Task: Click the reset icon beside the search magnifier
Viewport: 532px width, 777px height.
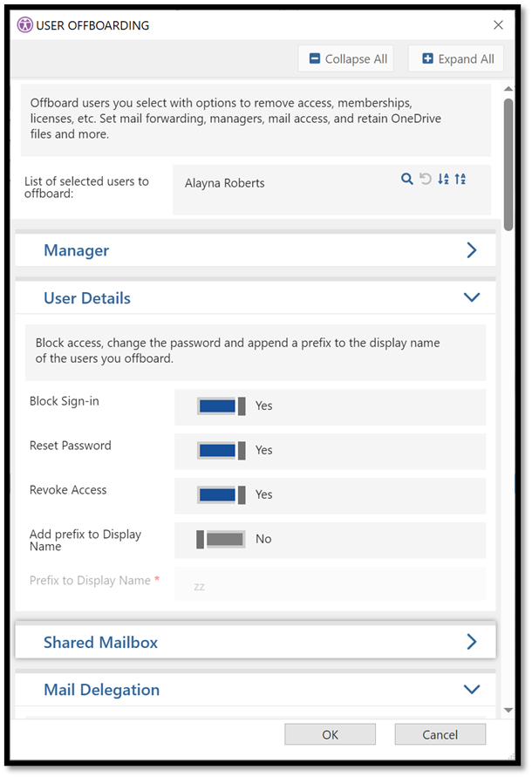Action: [x=426, y=179]
